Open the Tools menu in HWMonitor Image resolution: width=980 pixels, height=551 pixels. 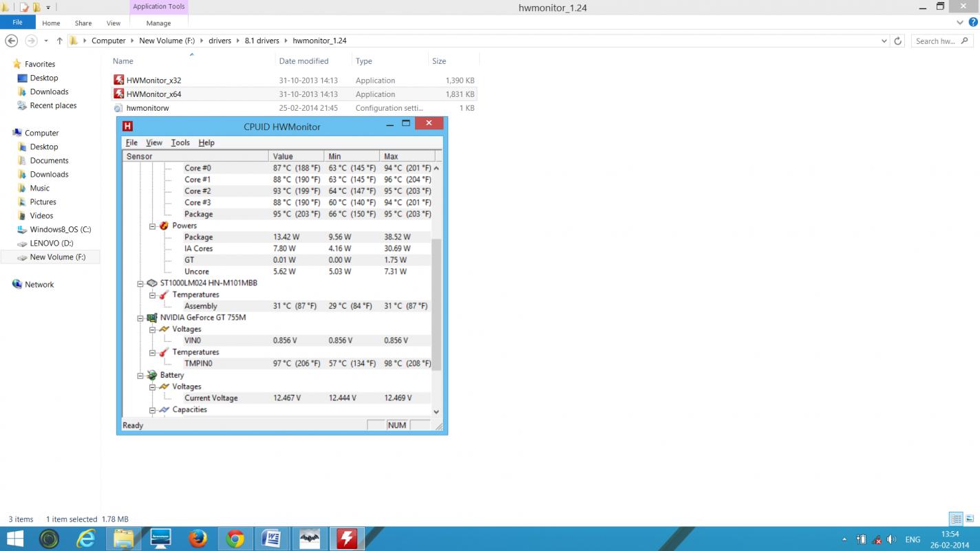(x=180, y=142)
